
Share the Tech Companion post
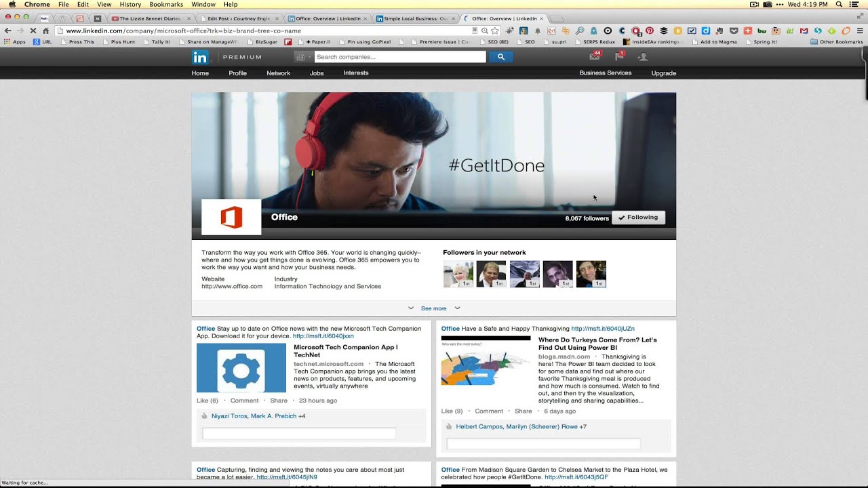(x=279, y=401)
